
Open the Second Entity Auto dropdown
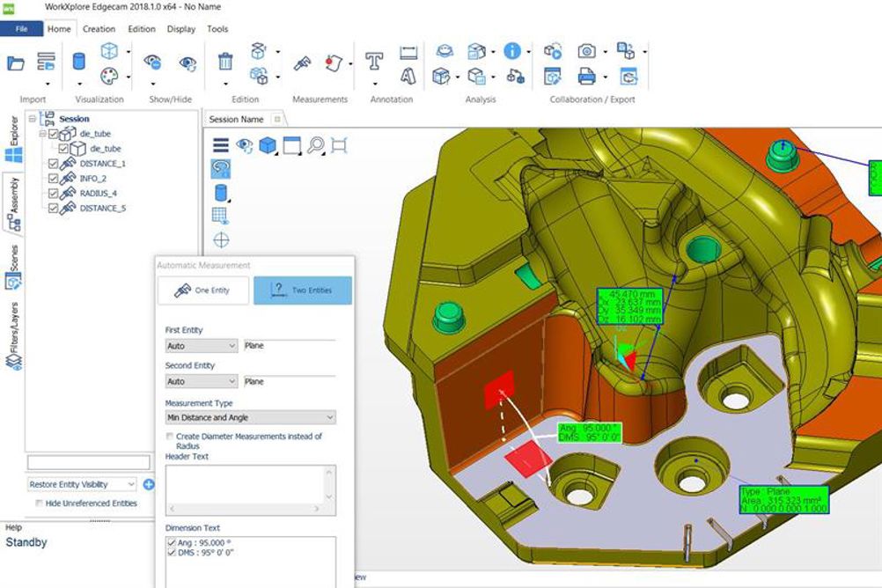[x=202, y=381]
